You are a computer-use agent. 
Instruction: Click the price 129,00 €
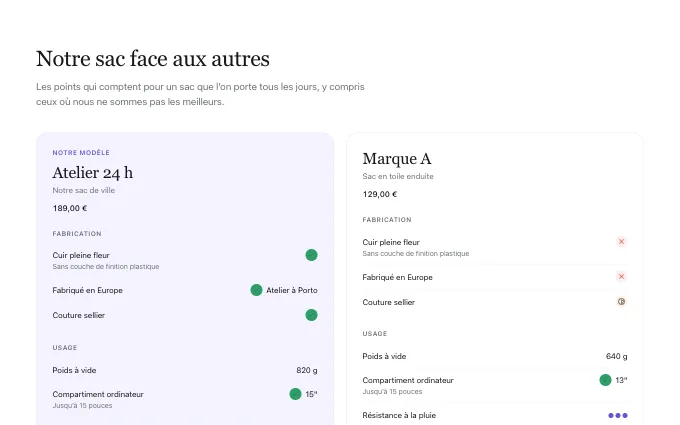[380, 194]
